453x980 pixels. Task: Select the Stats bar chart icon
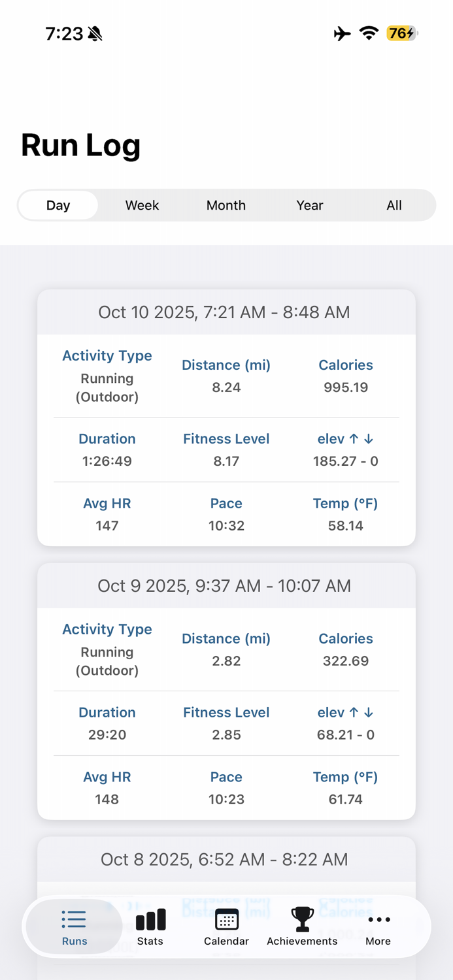pyautogui.click(x=150, y=919)
